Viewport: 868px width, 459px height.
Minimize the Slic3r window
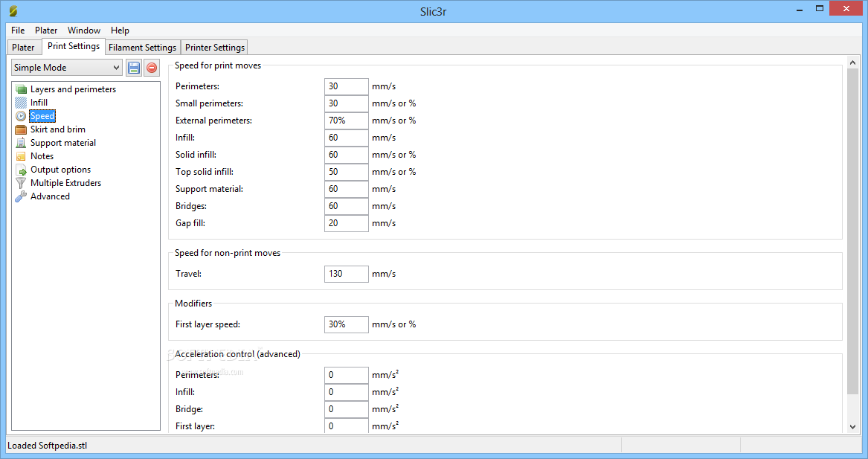pos(800,10)
